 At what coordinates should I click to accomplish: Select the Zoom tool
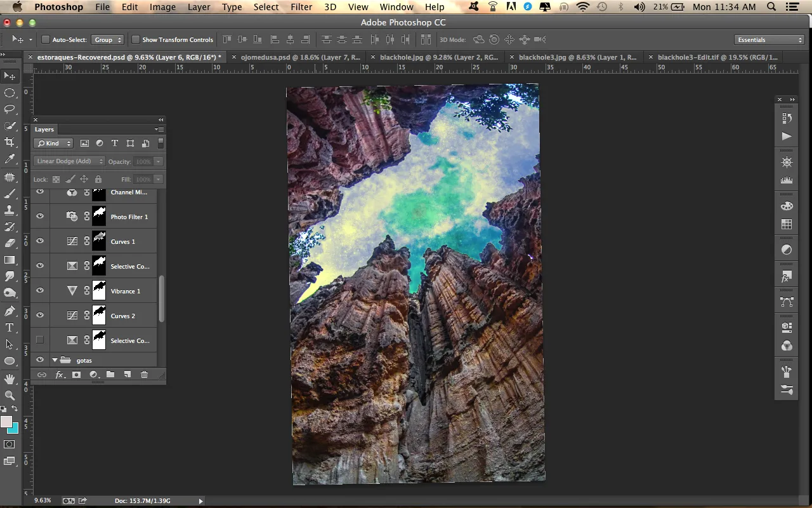(10, 396)
